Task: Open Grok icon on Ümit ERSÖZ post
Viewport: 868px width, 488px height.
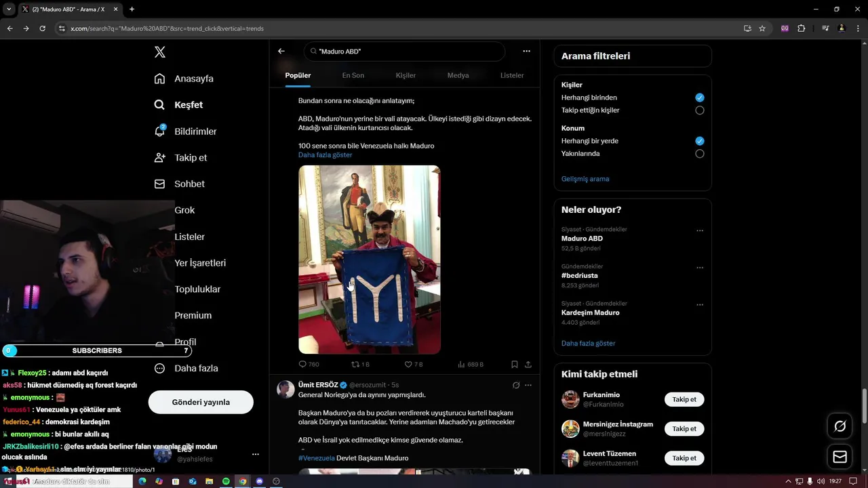Action: 516,385
